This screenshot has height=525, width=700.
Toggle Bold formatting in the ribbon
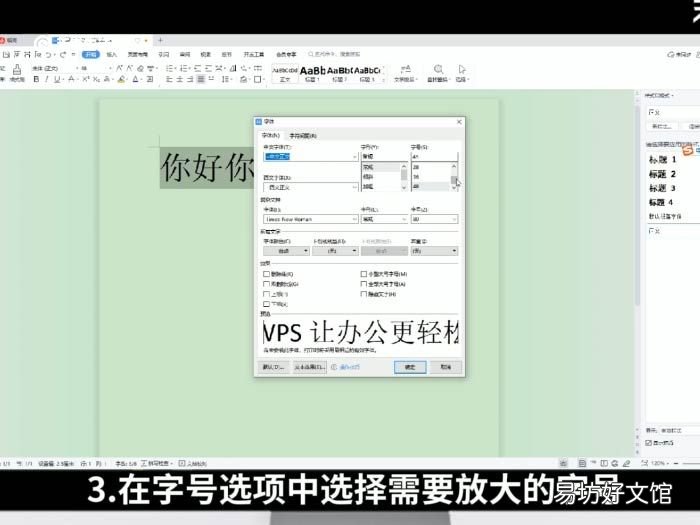point(36,79)
